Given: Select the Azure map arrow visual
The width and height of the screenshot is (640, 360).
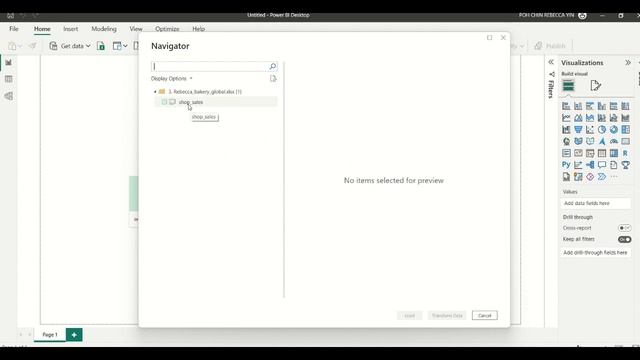Looking at the screenshot, I should 602,142.
